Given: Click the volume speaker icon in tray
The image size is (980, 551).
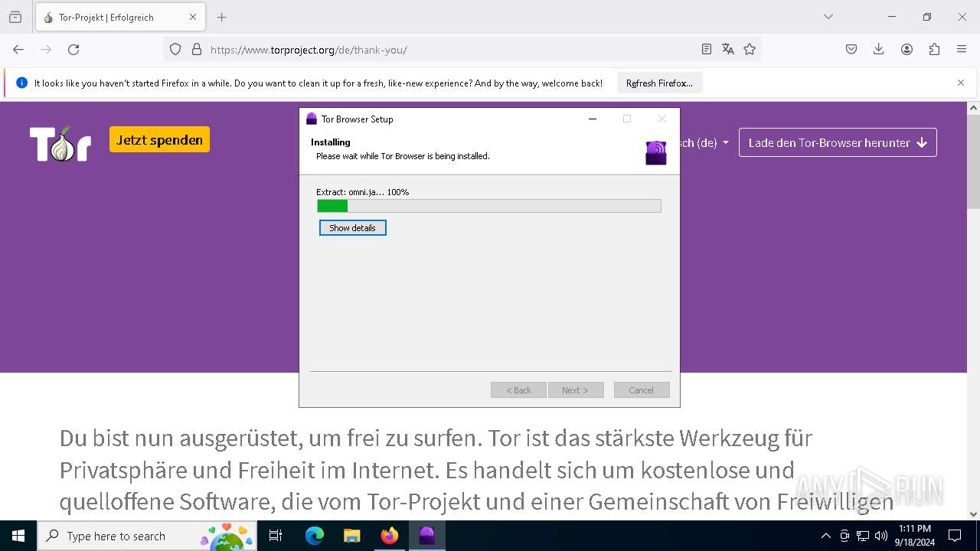Looking at the screenshot, I should [x=881, y=536].
